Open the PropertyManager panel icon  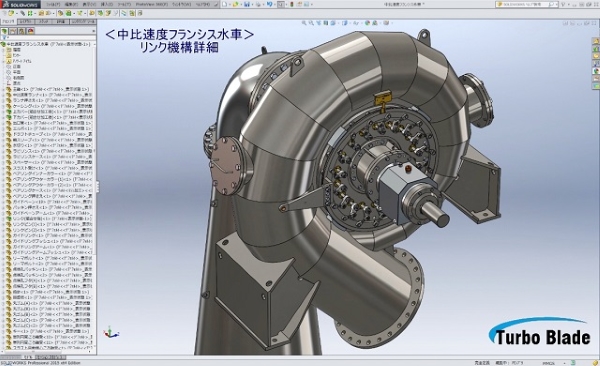coord(13,31)
